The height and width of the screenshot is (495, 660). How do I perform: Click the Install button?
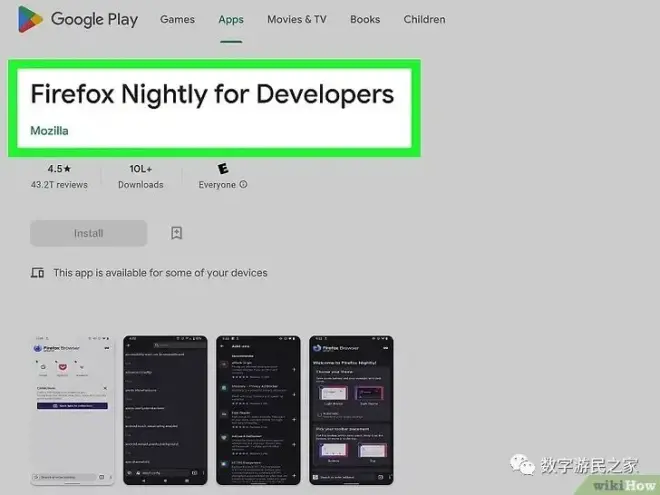click(88, 233)
